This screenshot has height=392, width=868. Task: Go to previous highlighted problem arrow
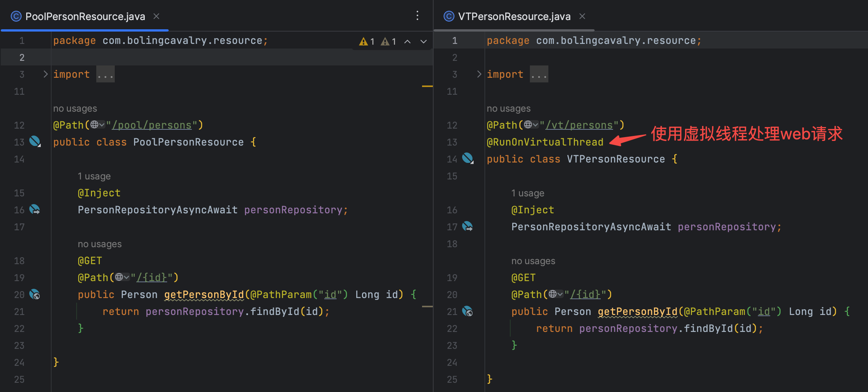[407, 42]
